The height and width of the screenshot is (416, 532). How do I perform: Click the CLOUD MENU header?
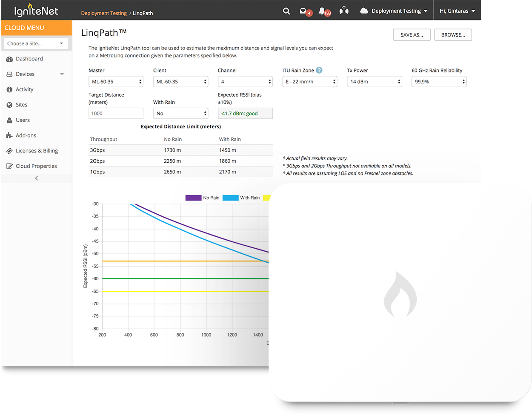coord(36,28)
